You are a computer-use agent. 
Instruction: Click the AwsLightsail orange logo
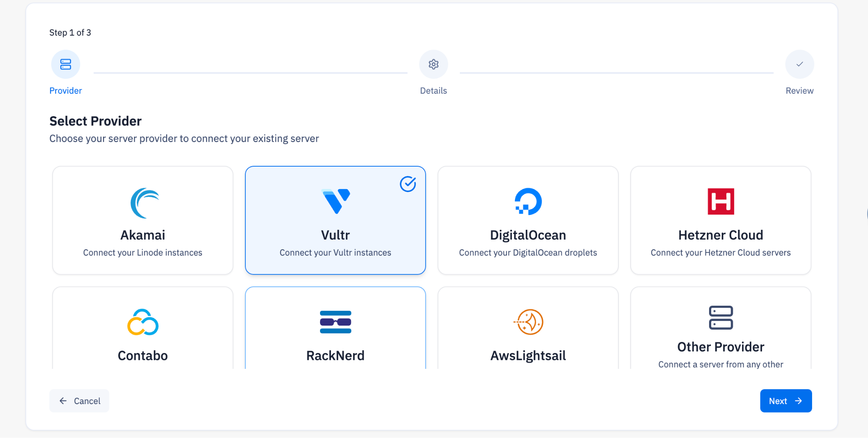coord(529,322)
